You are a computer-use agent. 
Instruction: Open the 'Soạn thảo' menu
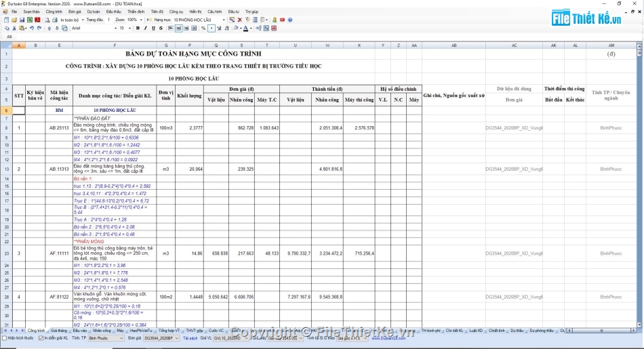(32, 12)
